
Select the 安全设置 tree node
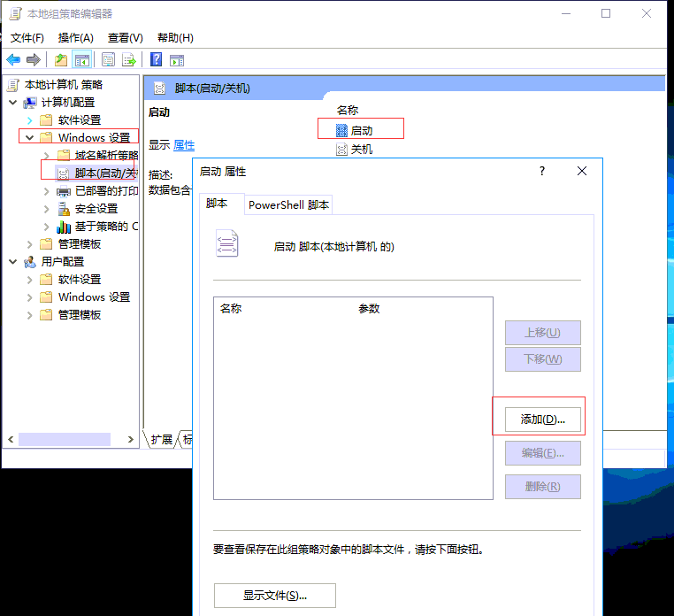pyautogui.click(x=96, y=209)
